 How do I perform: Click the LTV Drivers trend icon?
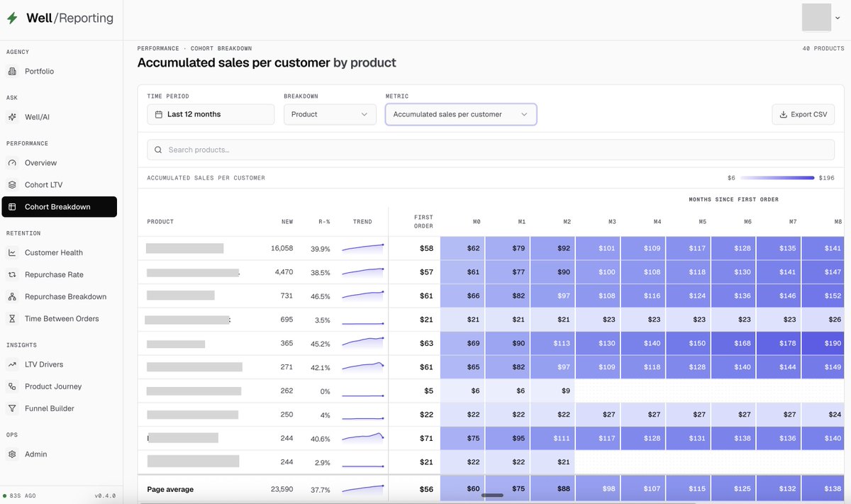click(11, 364)
